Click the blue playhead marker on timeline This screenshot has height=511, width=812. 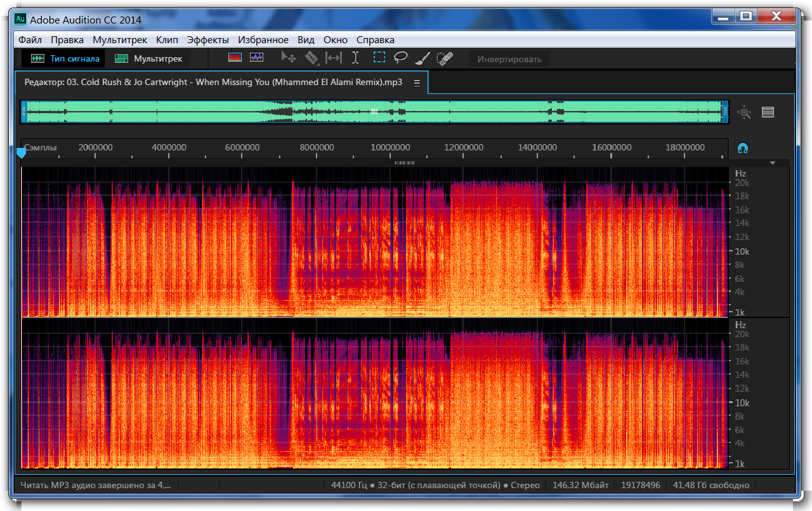(x=21, y=153)
